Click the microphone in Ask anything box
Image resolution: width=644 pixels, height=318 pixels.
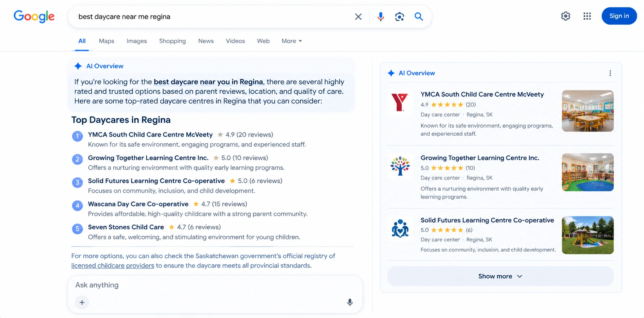click(x=350, y=302)
